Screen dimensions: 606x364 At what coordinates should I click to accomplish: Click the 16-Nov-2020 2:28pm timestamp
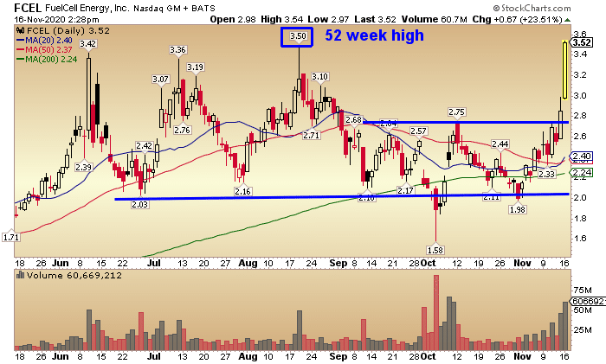pos(57,19)
